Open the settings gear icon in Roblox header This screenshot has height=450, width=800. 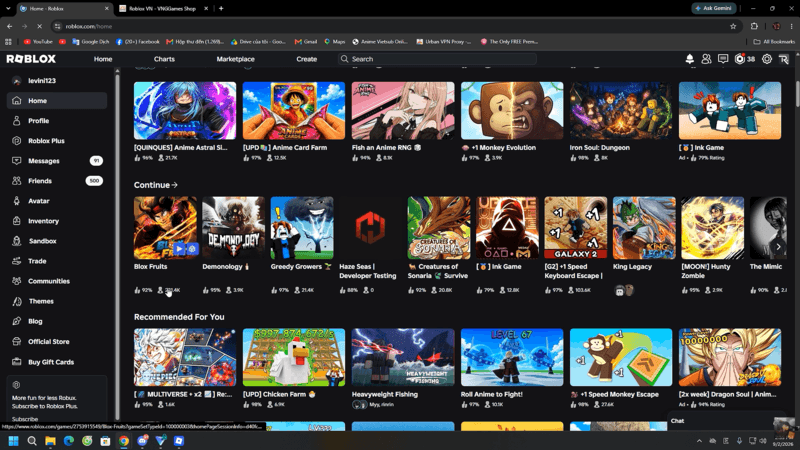(x=766, y=59)
